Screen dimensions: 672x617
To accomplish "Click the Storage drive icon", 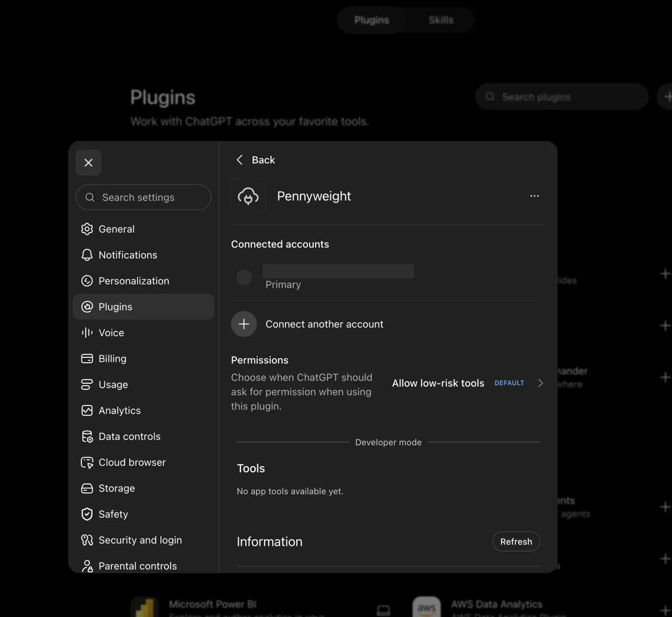I will [87, 488].
